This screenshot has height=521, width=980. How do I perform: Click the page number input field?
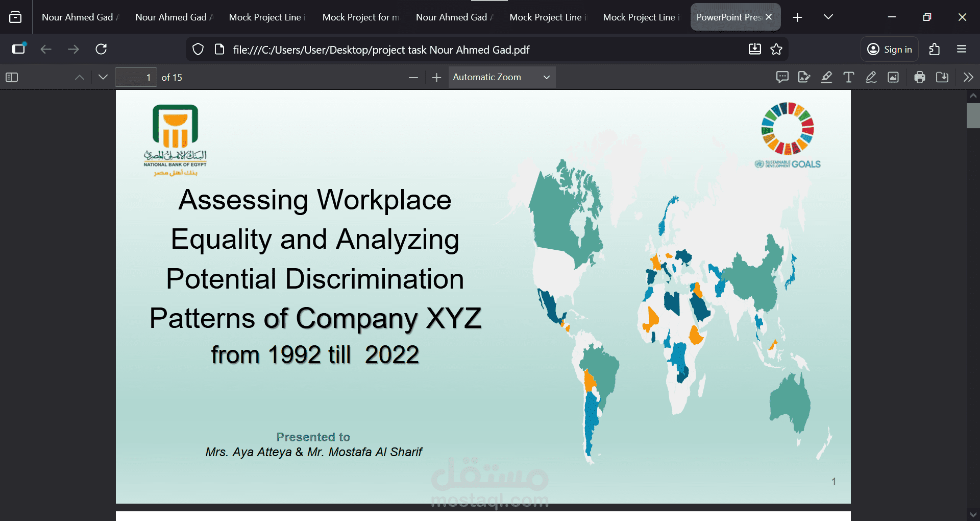(x=136, y=77)
